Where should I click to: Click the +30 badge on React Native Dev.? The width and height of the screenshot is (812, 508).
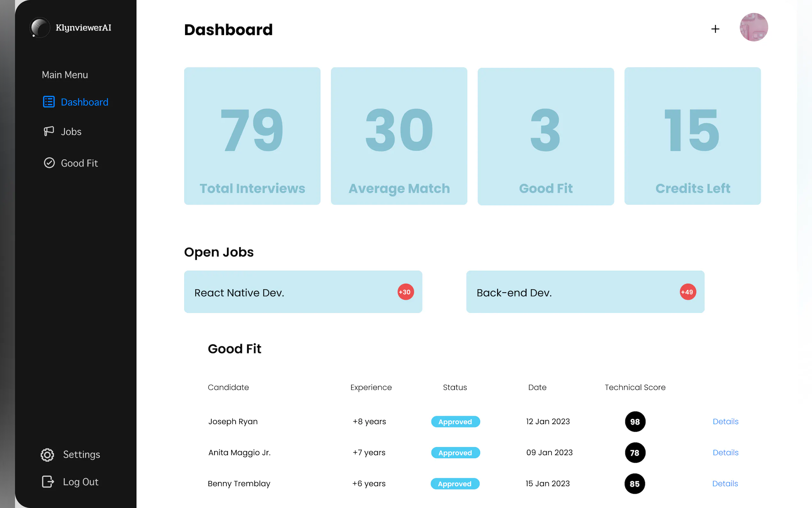point(405,292)
